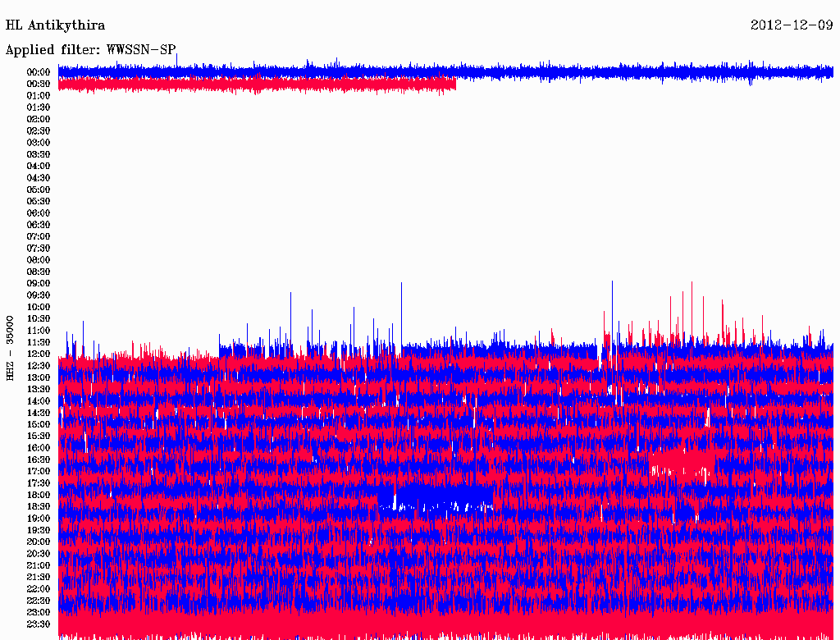Select the 19:00 time label
This screenshot has height=640, width=840.
(39, 519)
